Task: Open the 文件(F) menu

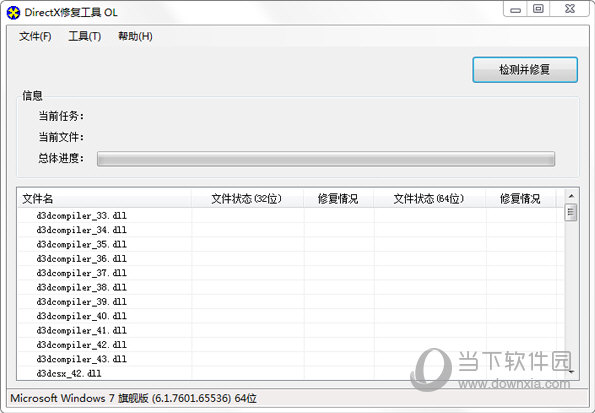Action: pyautogui.click(x=35, y=36)
